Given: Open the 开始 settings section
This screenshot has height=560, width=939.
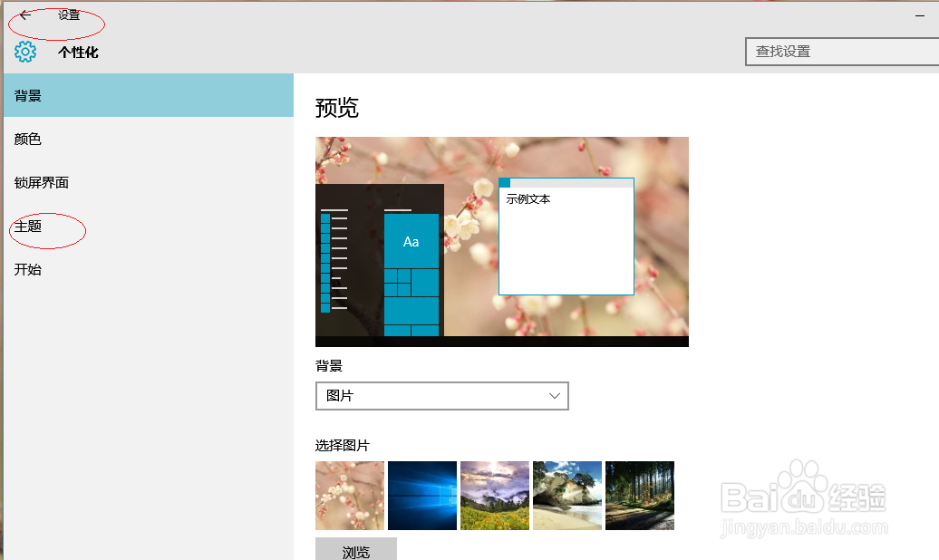Looking at the screenshot, I should [149, 269].
